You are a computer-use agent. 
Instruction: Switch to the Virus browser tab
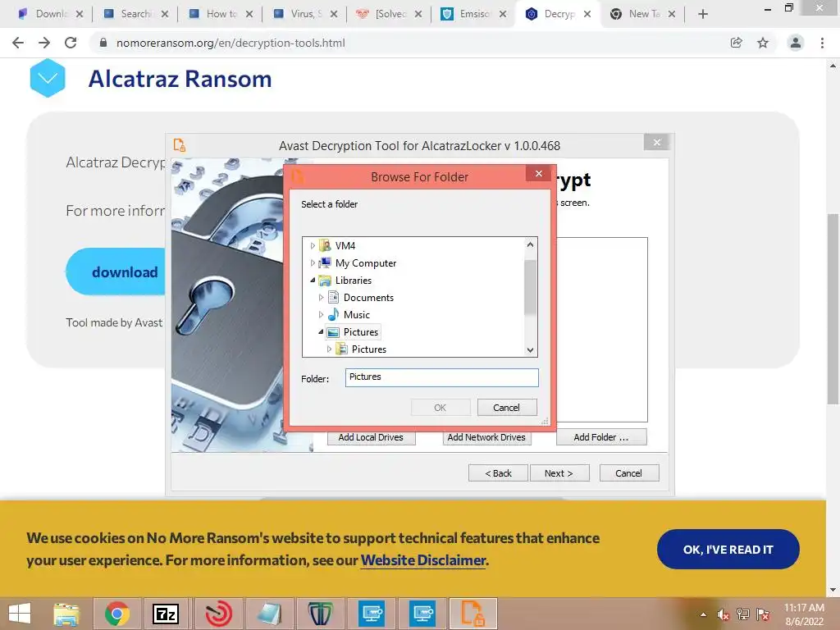305,14
